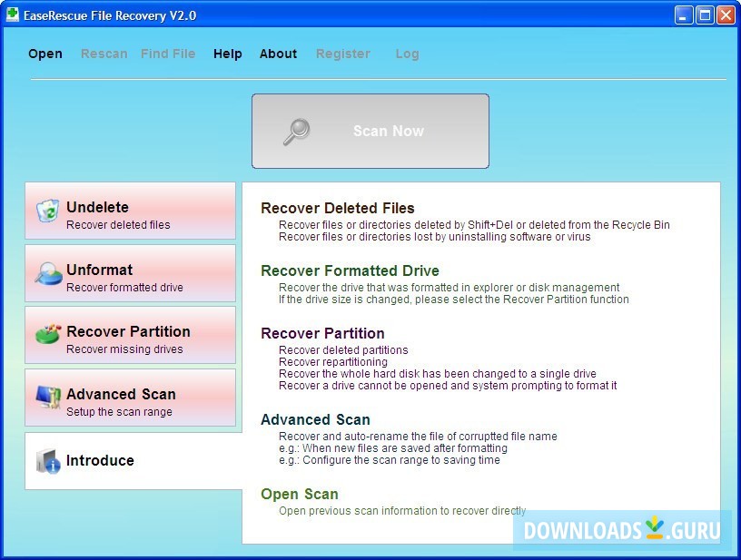
Task: Click the Recover Deleted Files heading
Action: pyautogui.click(x=338, y=208)
